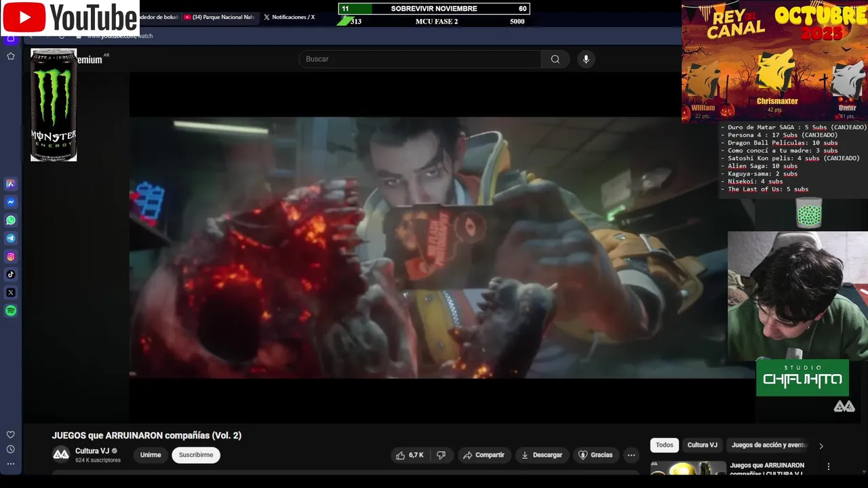The height and width of the screenshot is (488, 868).
Task: Open recommended video Juegos que ARRUINARON thumbnail
Action: tap(688, 468)
